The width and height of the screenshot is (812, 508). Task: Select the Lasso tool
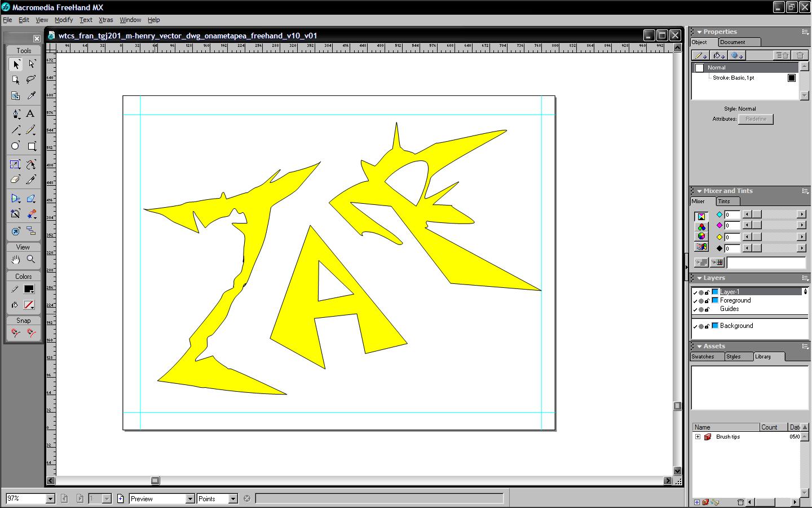31,80
